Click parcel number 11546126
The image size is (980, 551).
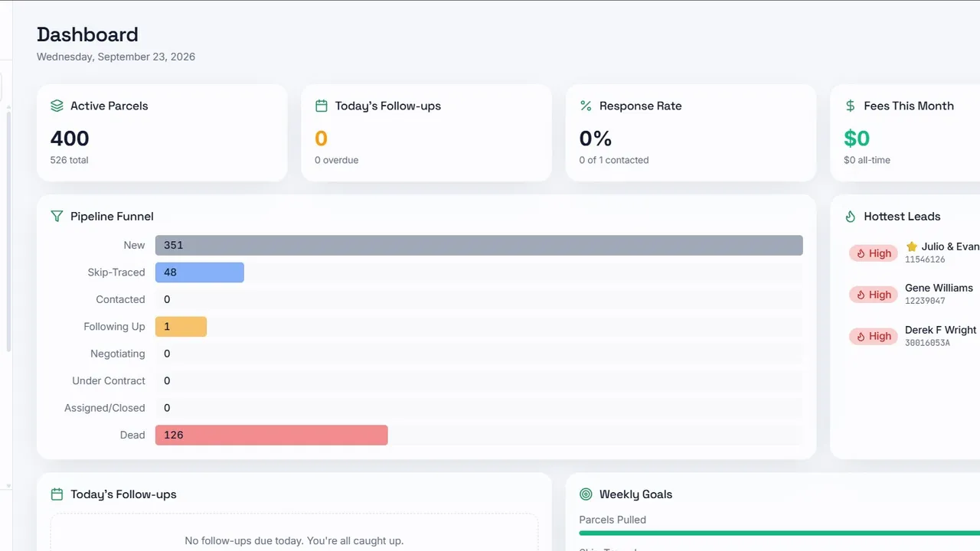coord(925,260)
